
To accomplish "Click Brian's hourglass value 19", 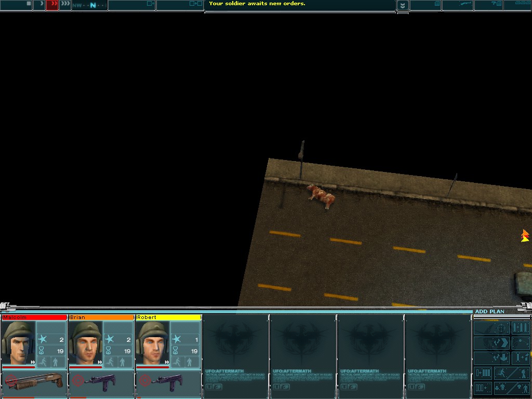I will pyautogui.click(x=127, y=351).
